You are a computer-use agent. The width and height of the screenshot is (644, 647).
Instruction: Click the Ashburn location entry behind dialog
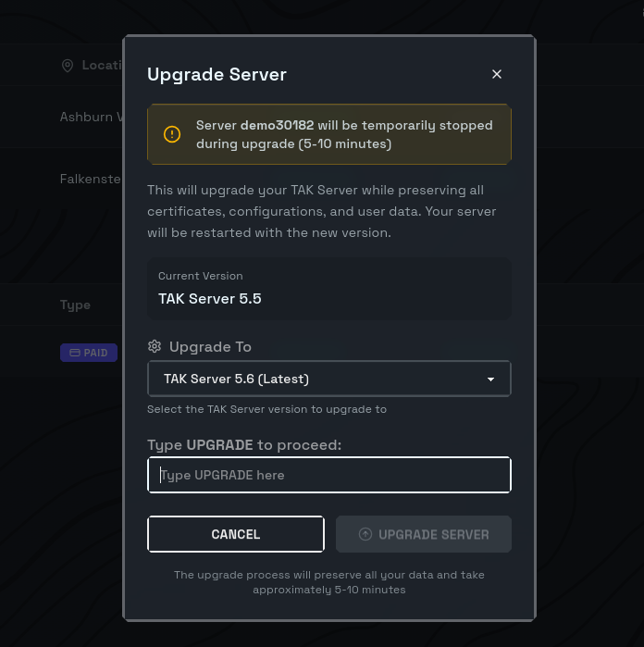pos(87,118)
